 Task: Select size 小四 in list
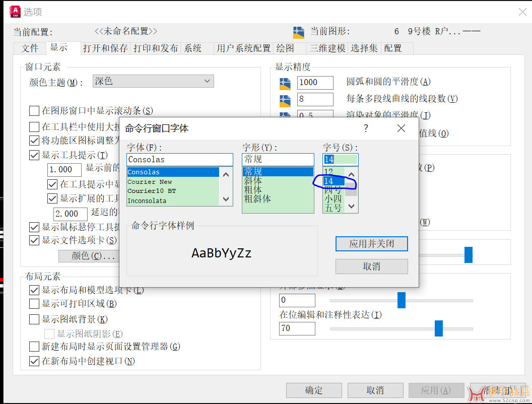click(x=334, y=198)
